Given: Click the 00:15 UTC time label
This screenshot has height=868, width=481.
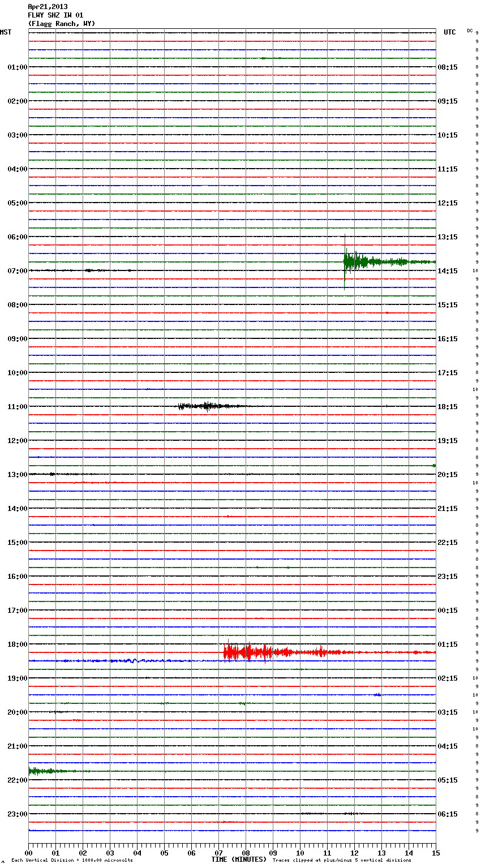Looking at the screenshot, I should pos(448,611).
